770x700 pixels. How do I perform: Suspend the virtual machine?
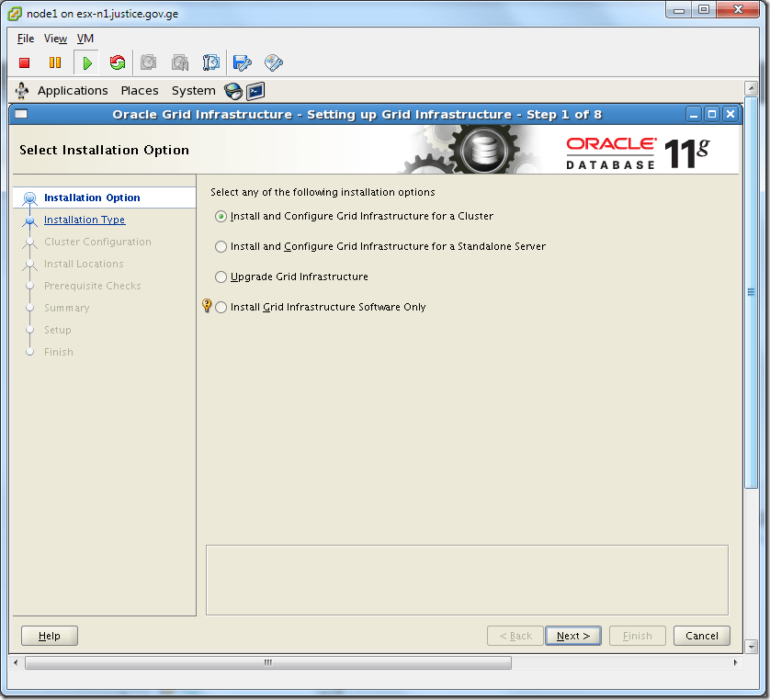point(55,62)
